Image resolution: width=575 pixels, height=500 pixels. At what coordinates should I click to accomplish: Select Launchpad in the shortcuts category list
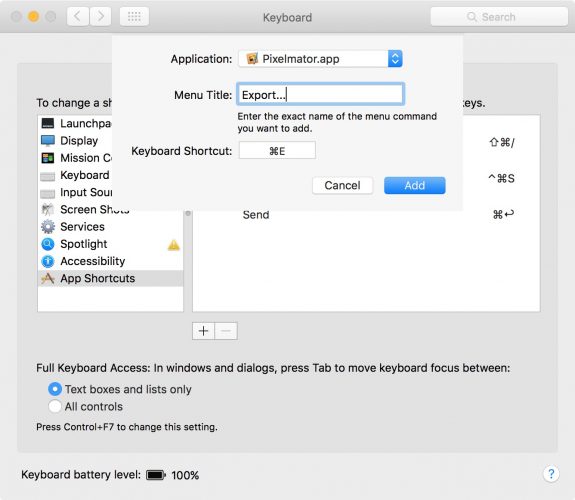76,123
